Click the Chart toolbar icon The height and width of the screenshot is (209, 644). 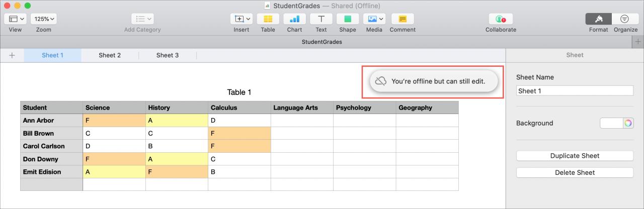tap(294, 19)
